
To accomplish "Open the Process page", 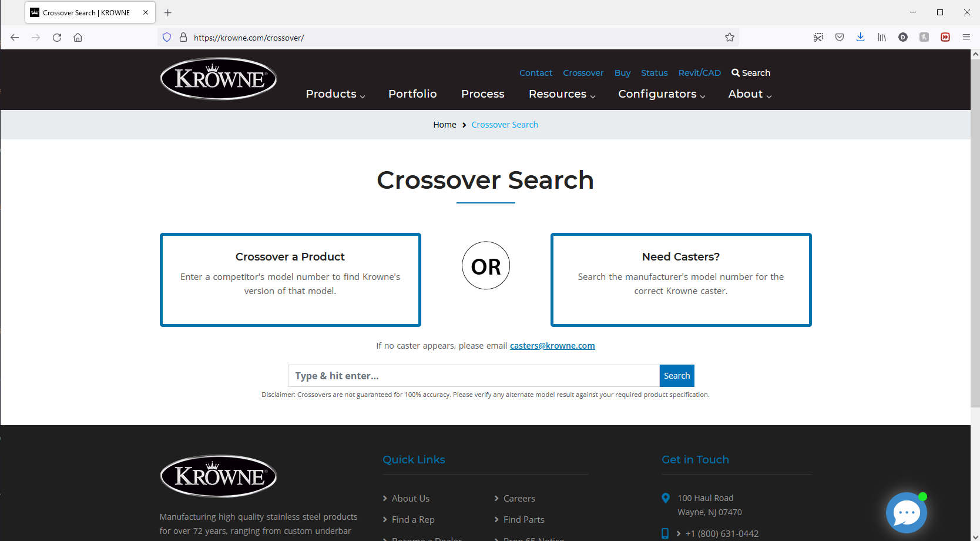I will [483, 94].
